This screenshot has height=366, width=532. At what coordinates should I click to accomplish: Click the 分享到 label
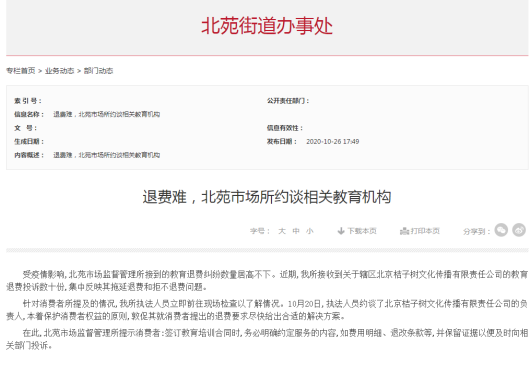coord(477,232)
